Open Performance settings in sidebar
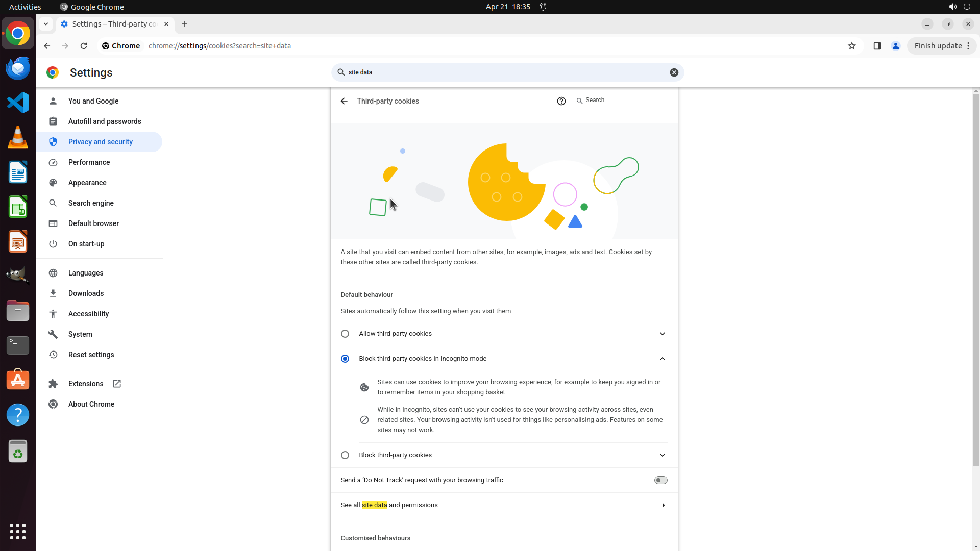 pyautogui.click(x=89, y=162)
